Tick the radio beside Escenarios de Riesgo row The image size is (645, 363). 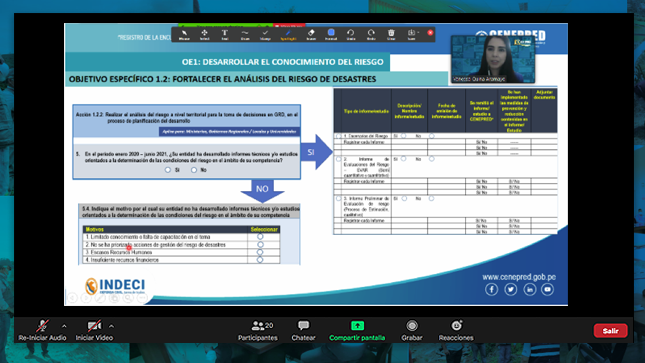(x=338, y=136)
